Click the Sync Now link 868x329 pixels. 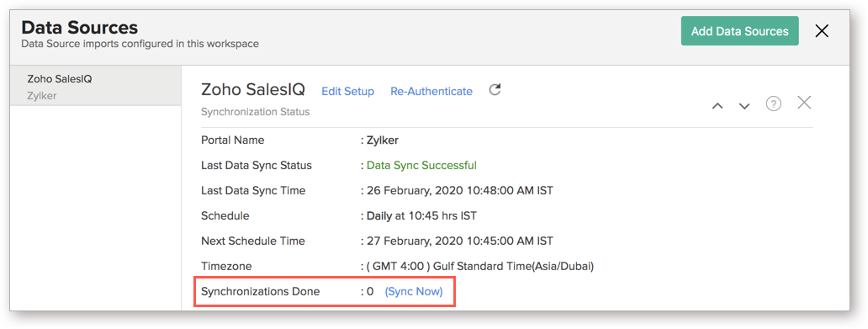tap(414, 291)
